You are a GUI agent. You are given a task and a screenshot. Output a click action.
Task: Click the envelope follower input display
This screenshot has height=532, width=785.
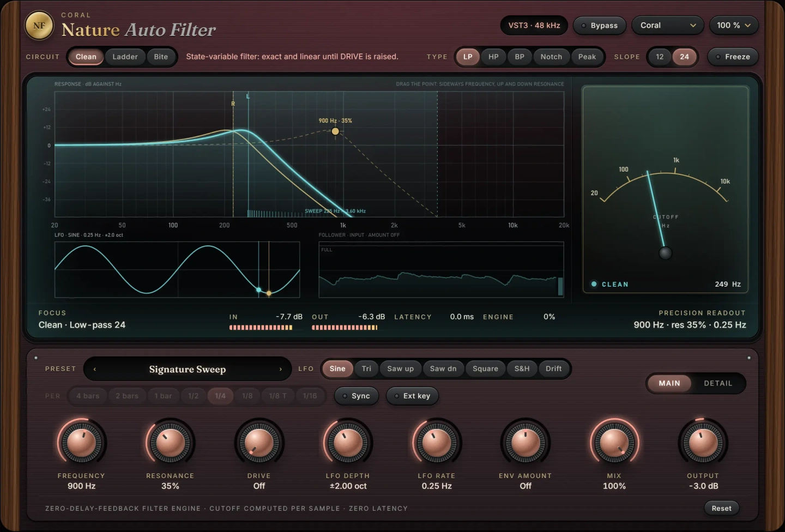441,269
